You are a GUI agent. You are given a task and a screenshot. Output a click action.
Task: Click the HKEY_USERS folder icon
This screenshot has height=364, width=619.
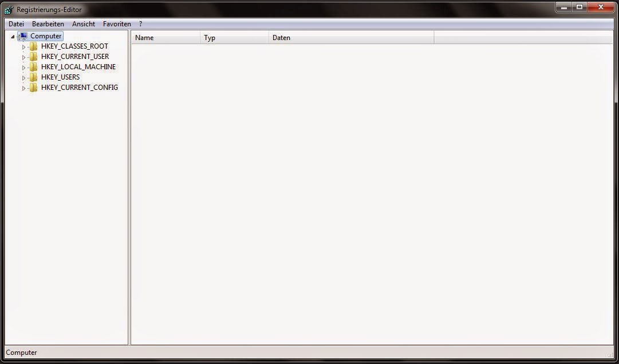tap(34, 77)
